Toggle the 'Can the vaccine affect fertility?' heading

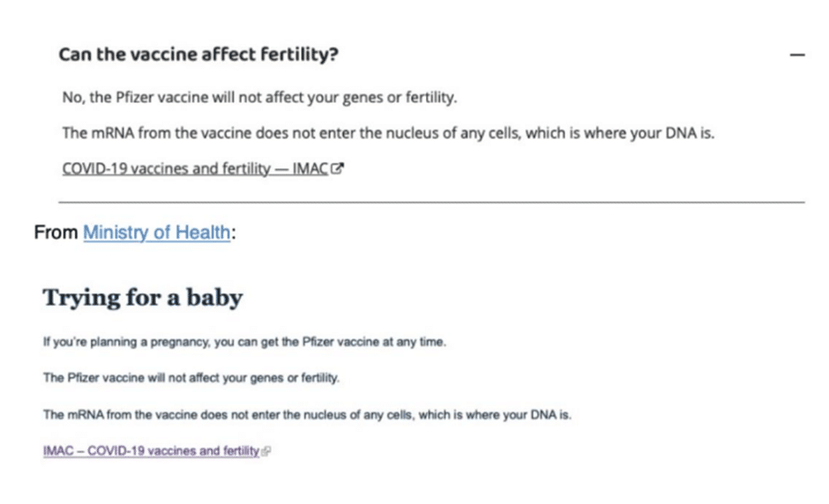click(198, 54)
